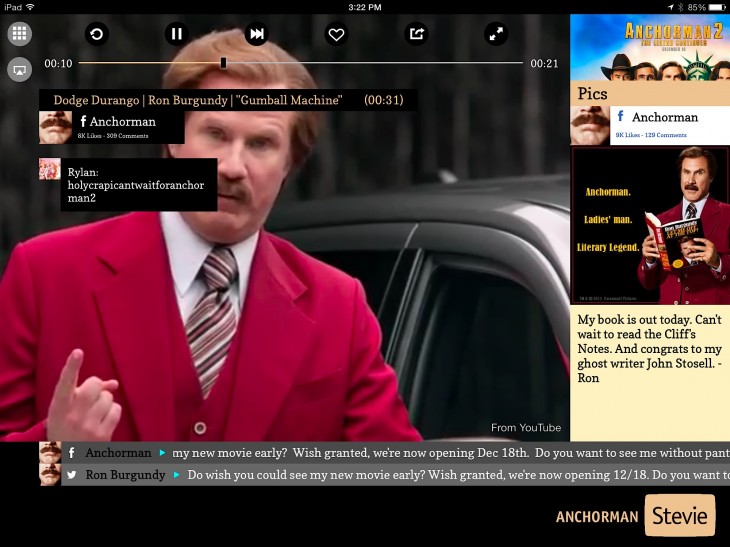Click the location services arrow icon
This screenshot has height=547, width=730.
click(670, 7)
